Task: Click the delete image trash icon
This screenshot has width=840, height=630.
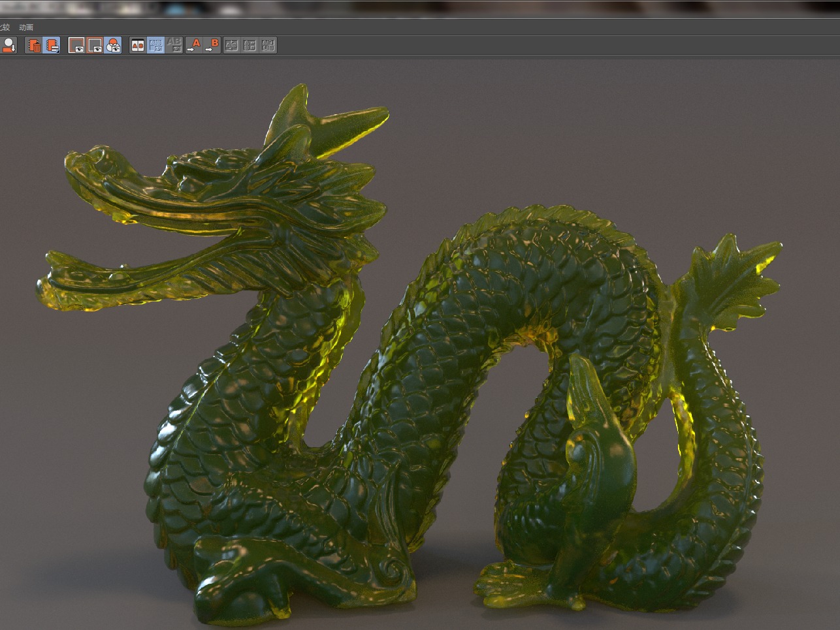Action: [x=33, y=45]
